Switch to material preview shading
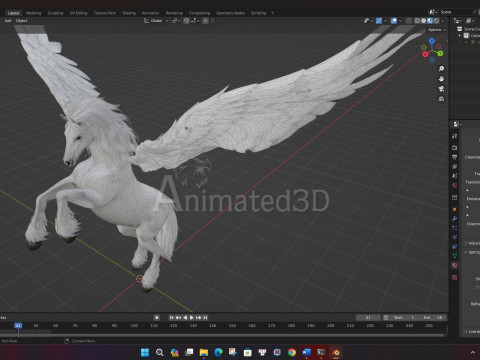The width and height of the screenshot is (480, 360). click(430, 21)
